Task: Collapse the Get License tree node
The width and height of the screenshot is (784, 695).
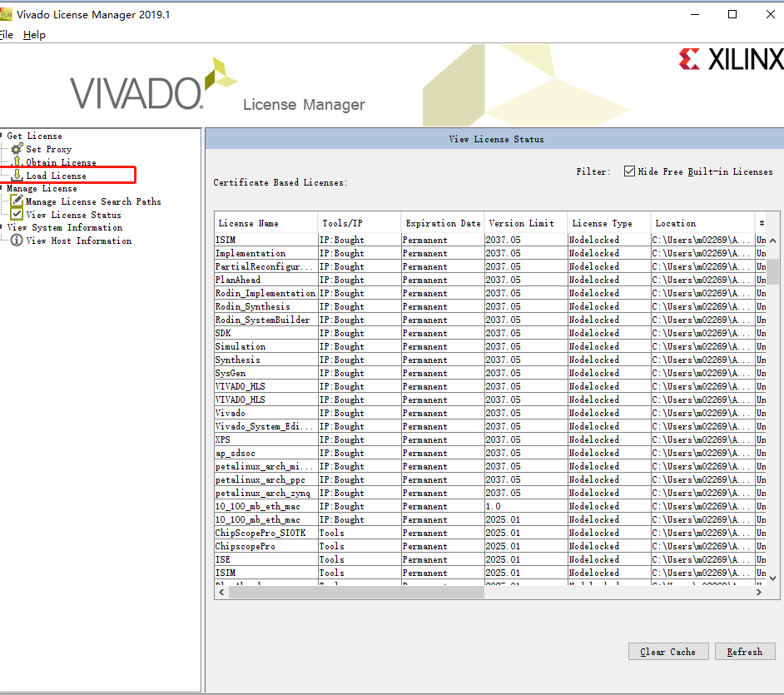Action: pyautogui.click(x=2, y=136)
